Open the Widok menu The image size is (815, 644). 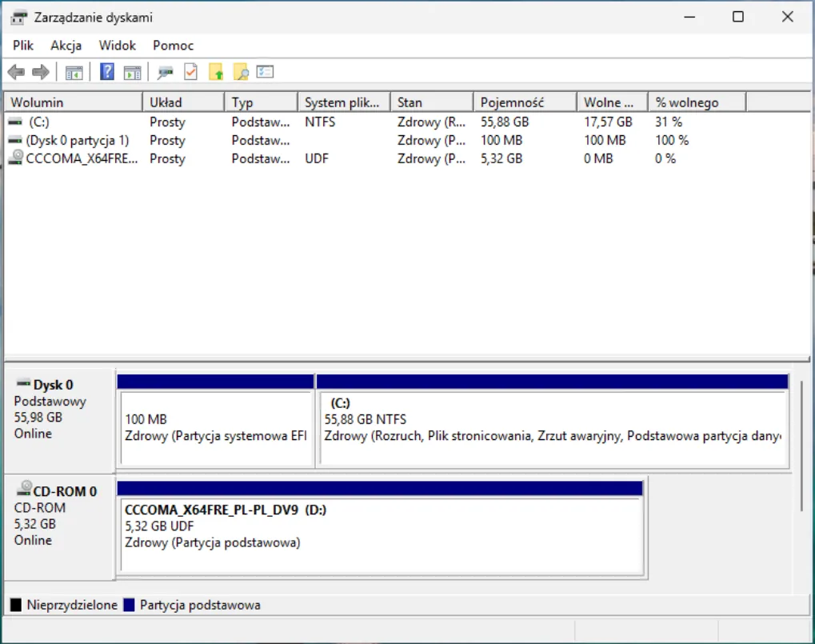118,46
